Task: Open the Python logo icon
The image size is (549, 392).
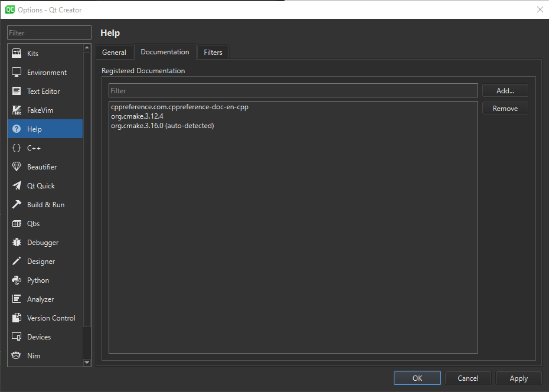Action: [17, 280]
